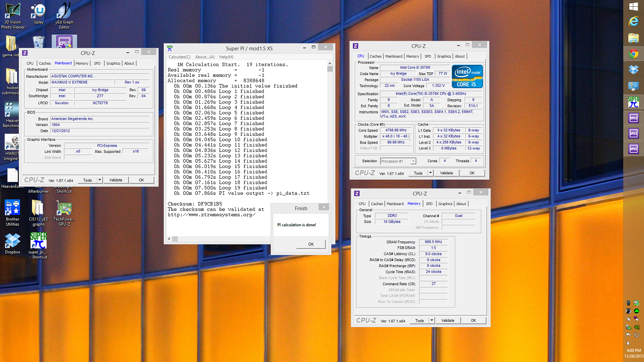
Task: Click the Dropbox icon on the taskbar
Action: pyautogui.click(x=633, y=70)
